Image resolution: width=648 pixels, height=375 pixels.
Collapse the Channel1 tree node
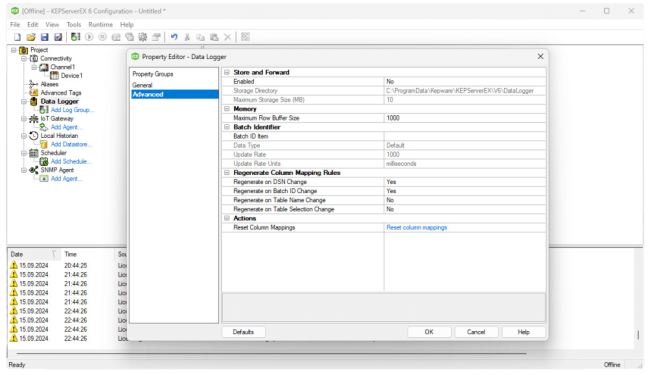coord(34,67)
